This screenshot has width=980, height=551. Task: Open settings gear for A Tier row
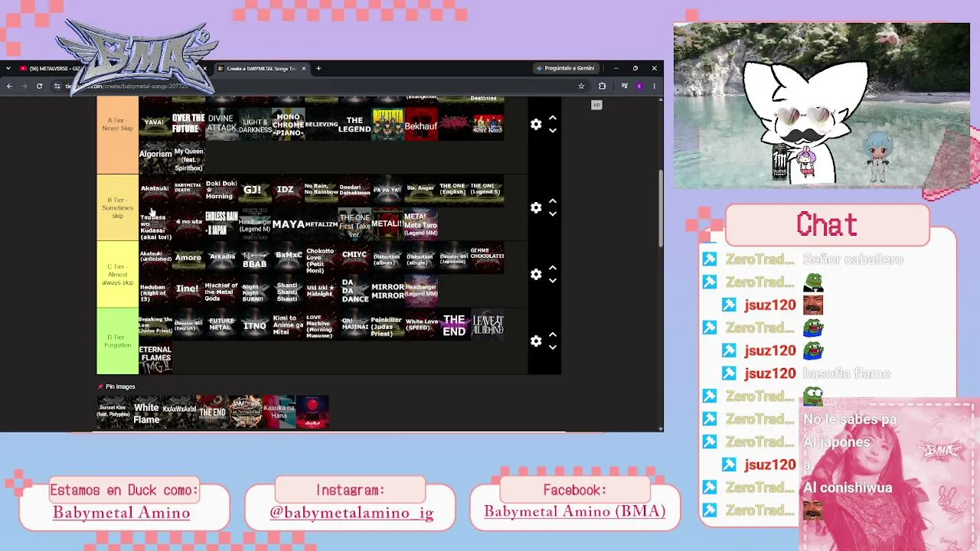click(x=536, y=124)
